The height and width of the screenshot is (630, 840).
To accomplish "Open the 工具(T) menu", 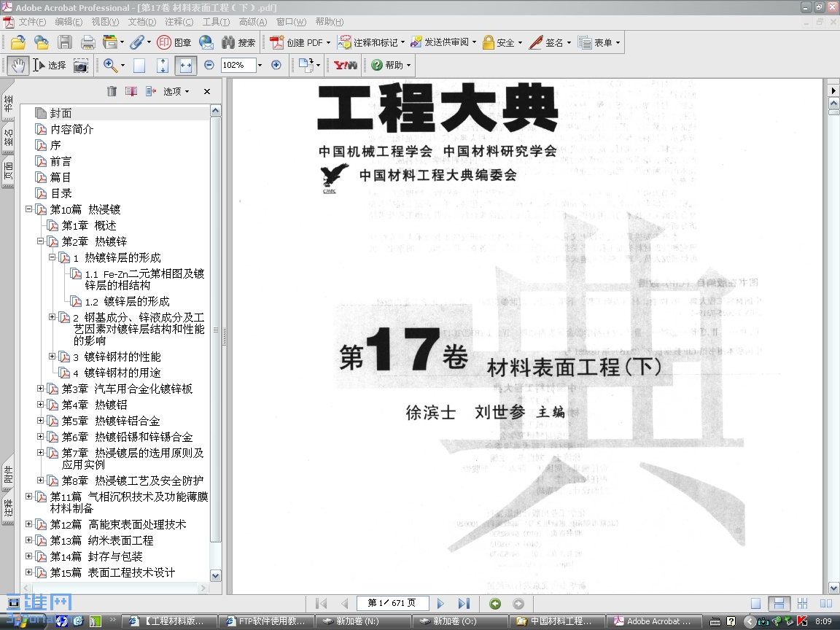I will coord(216,21).
